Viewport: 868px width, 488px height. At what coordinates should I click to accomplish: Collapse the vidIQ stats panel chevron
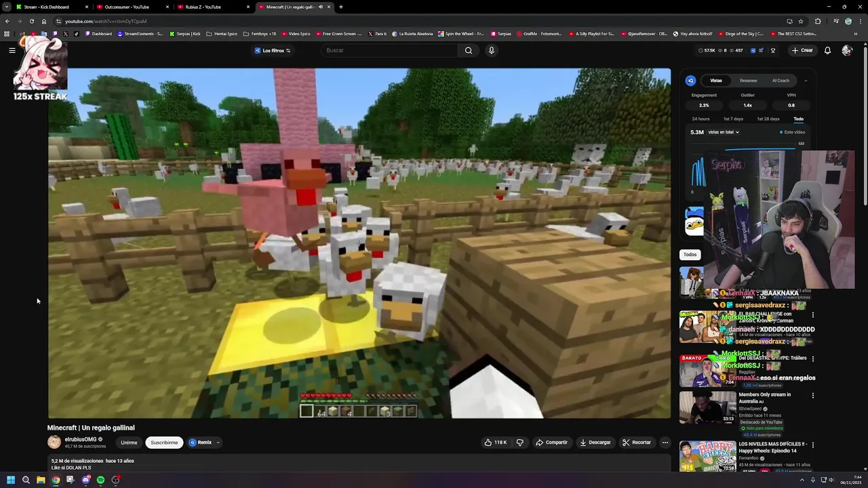tap(806, 81)
